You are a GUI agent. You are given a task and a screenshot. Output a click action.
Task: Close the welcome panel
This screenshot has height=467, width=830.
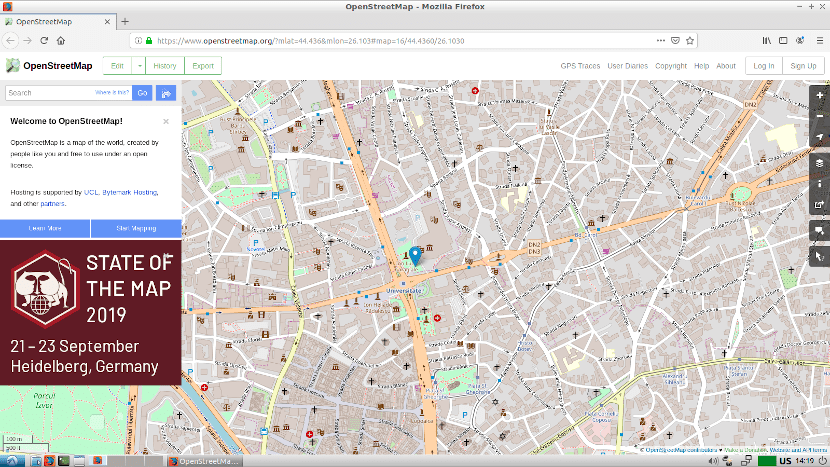166,121
